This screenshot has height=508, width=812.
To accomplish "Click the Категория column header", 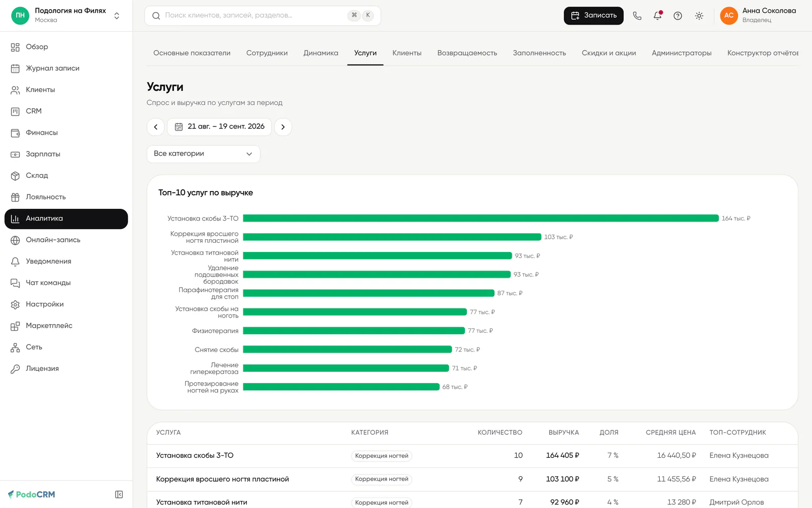I will [369, 433].
